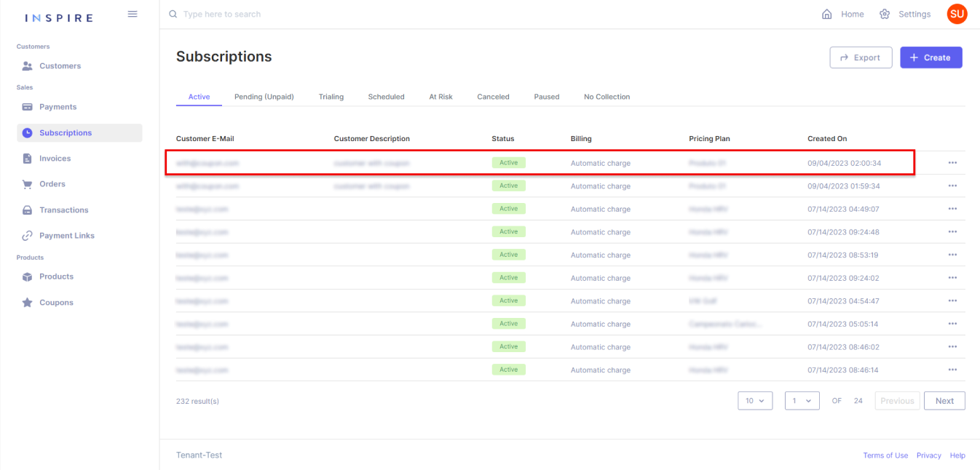
Task: Click the Status column header
Action: click(x=503, y=139)
